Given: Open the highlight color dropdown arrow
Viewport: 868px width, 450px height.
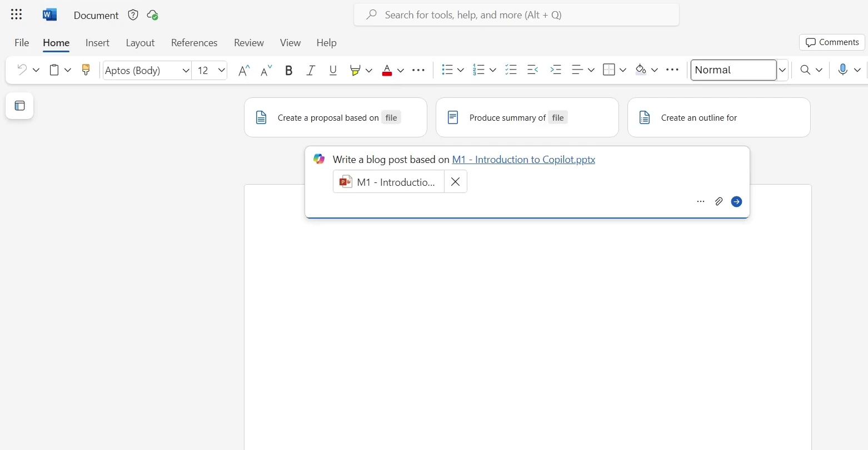Looking at the screenshot, I should pos(368,70).
